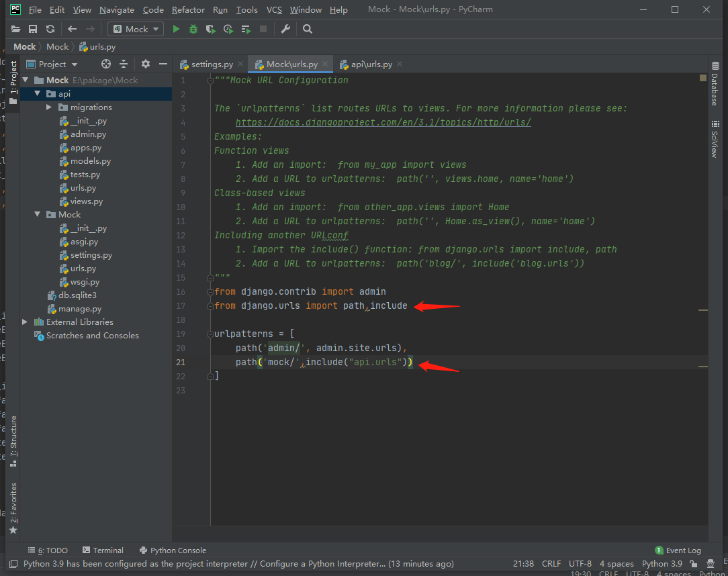Viewport: 728px width, 576px height.
Task: Collapse the urlpatterns fold marker on line 19
Action: (x=210, y=334)
